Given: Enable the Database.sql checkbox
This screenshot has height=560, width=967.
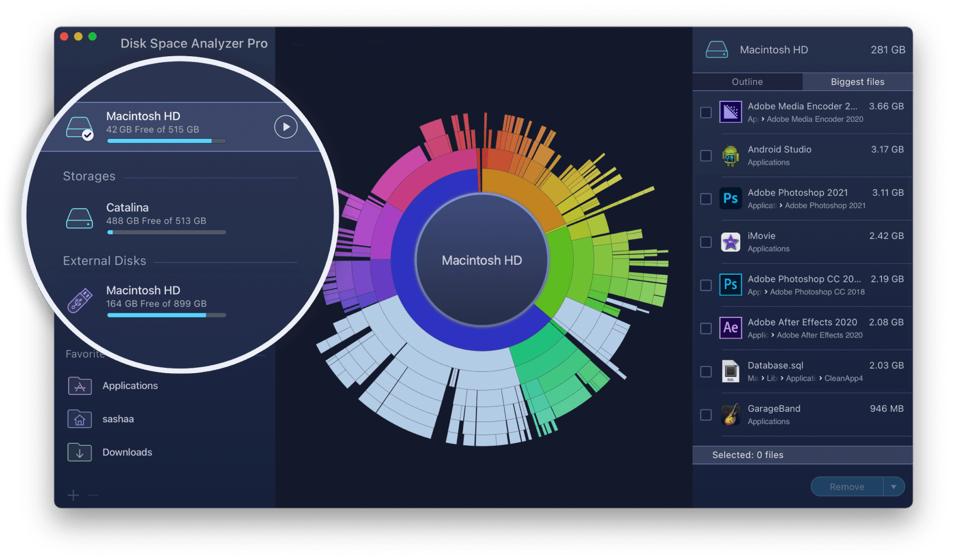Looking at the screenshot, I should tap(706, 372).
